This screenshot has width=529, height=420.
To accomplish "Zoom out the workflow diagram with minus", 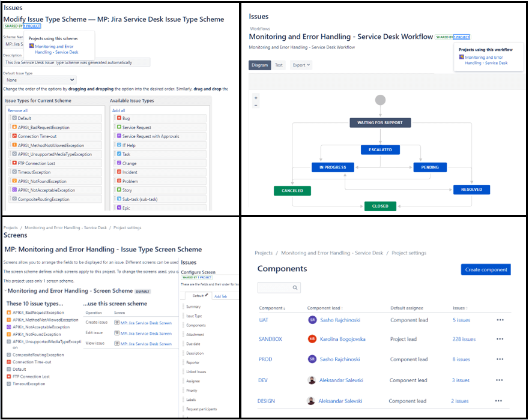I will click(256, 105).
